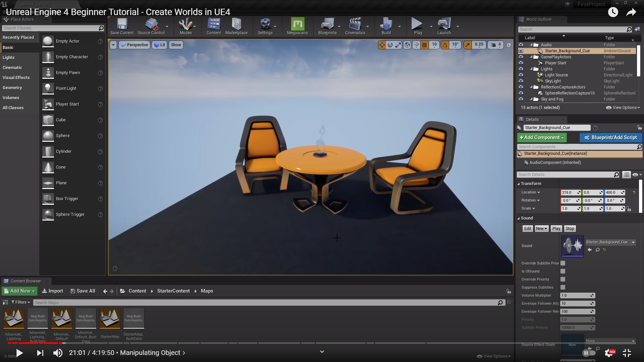Image resolution: width=644 pixels, height=362 pixels.
Task: Enable Suppress Subtitles checkbox
Action: coord(563,287)
